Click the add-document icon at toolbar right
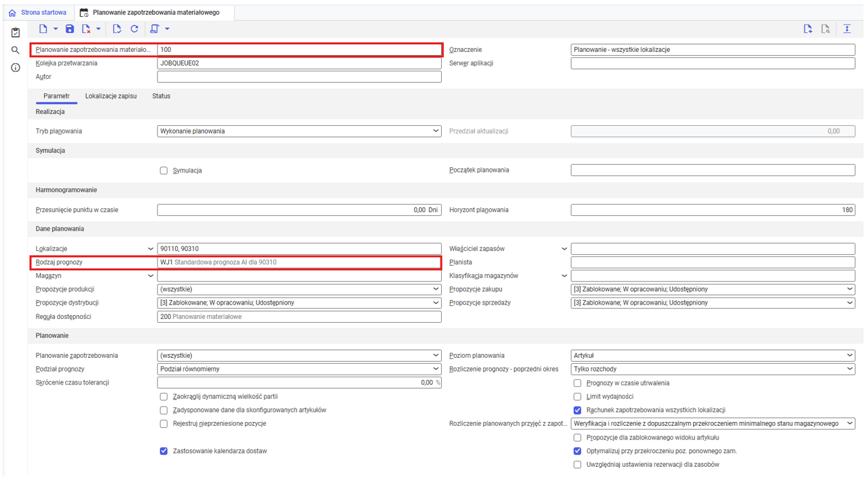Image resolution: width=868 pixels, height=481 pixels. (x=808, y=29)
